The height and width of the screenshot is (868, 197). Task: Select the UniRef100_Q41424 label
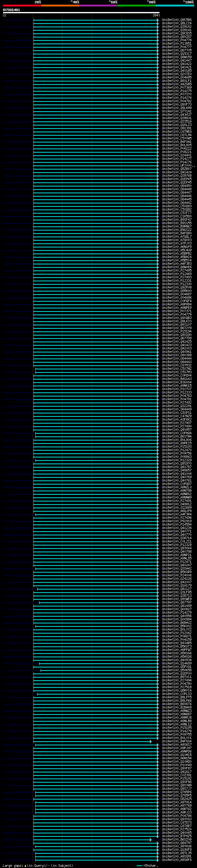click(x=177, y=172)
